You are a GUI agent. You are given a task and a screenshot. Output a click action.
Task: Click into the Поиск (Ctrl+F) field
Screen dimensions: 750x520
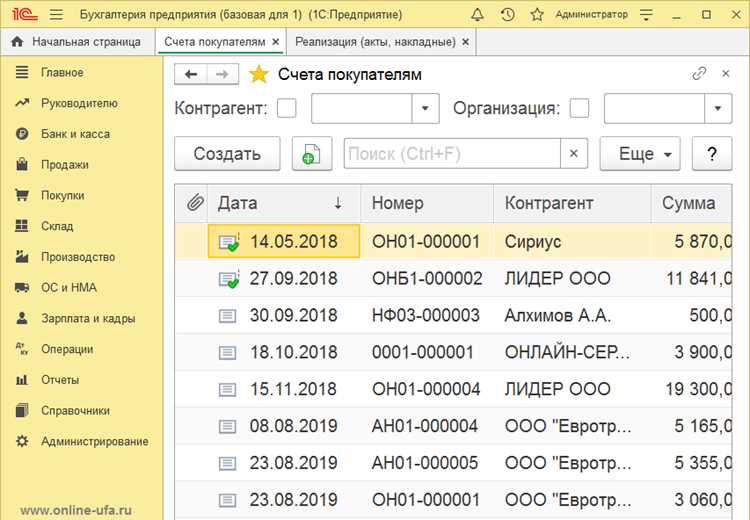tap(452, 154)
